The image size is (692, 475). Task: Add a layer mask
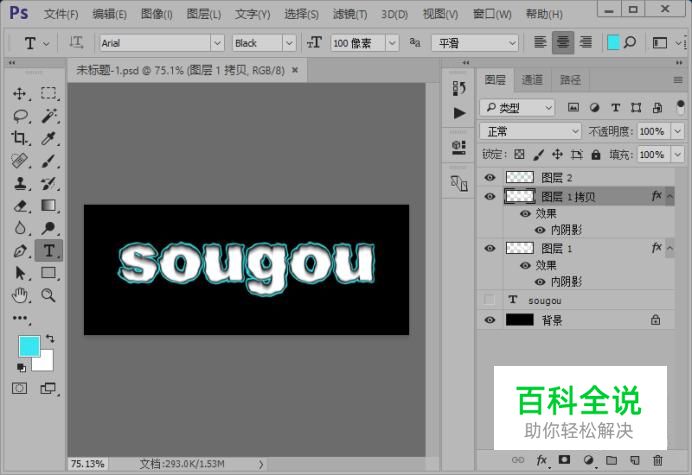[x=564, y=460]
